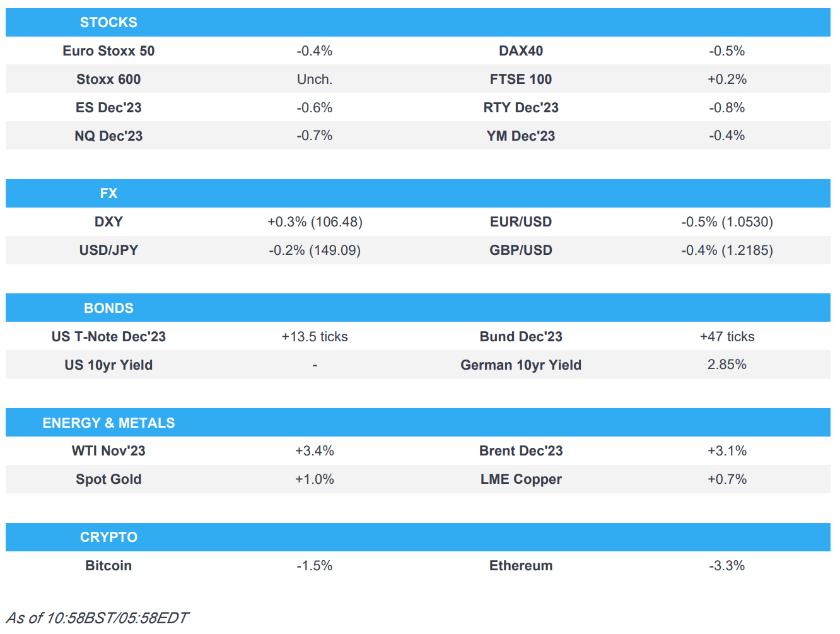
Task: Click the FTSE 100 label
Action: pyautogui.click(x=521, y=79)
